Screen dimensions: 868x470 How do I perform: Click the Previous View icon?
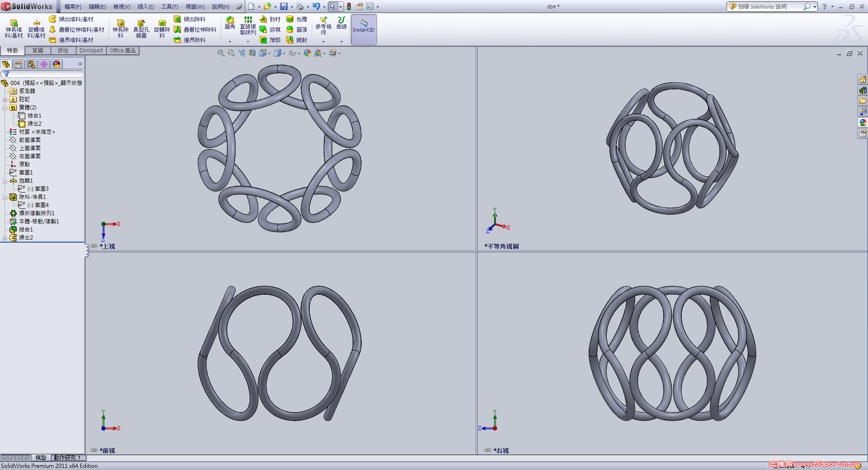pyautogui.click(x=242, y=53)
